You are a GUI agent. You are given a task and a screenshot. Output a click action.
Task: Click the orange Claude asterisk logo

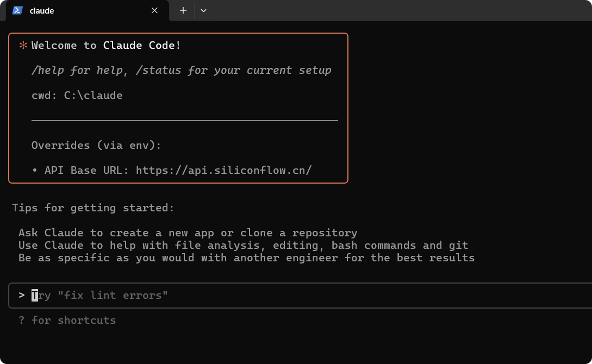pos(23,45)
